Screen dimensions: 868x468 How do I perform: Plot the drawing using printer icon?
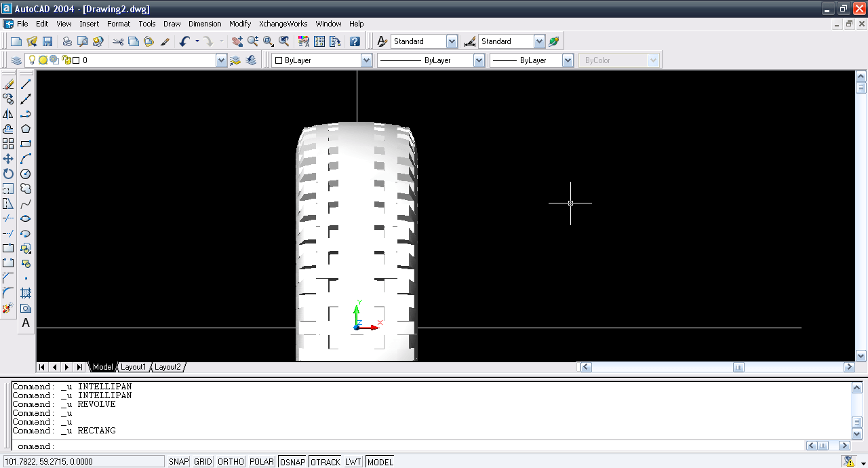tap(67, 41)
